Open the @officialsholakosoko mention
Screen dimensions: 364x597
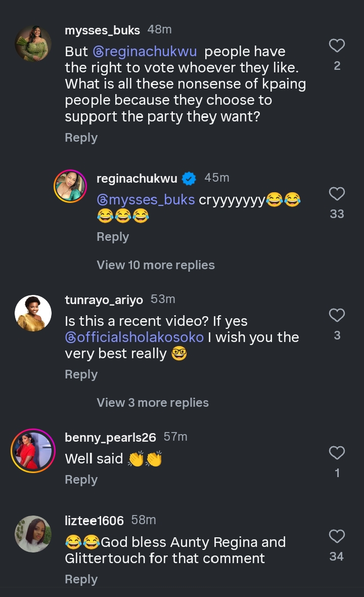click(x=134, y=337)
